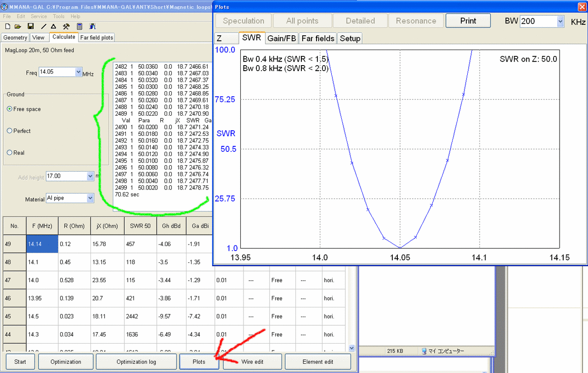The height and width of the screenshot is (373, 588).
Task: Click the blue figure toolbar icon
Action: [x=92, y=27]
